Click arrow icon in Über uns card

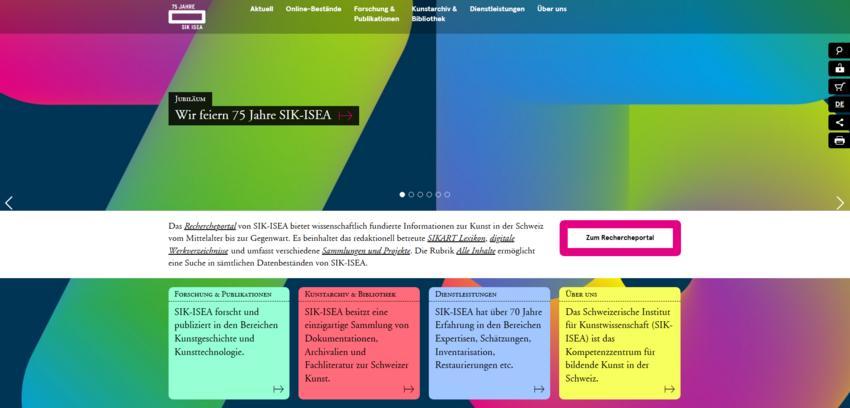point(669,389)
